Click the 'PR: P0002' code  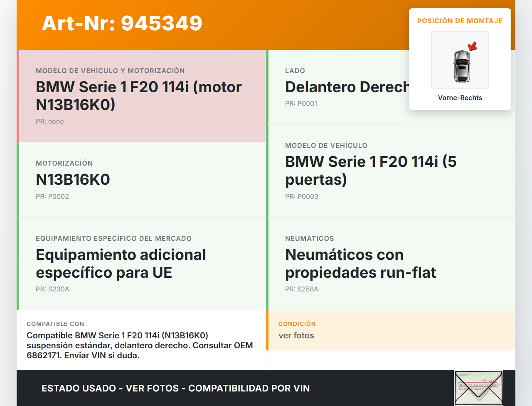tap(52, 196)
